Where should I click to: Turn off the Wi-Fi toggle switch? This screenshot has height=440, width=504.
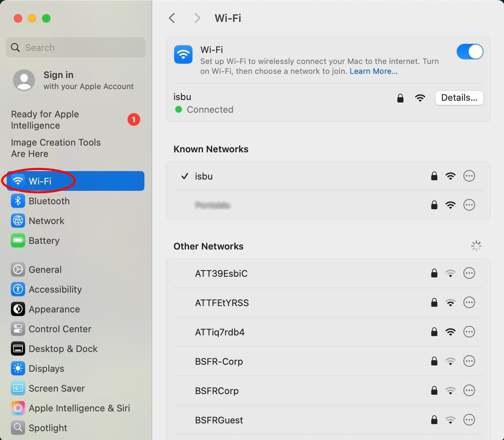[x=470, y=52]
